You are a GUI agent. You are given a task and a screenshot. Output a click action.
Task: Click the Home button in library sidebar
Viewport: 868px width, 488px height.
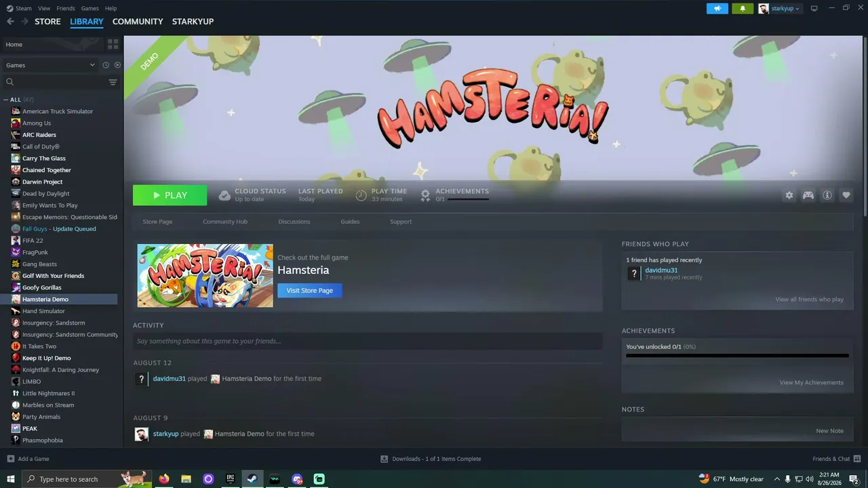pyautogui.click(x=52, y=44)
